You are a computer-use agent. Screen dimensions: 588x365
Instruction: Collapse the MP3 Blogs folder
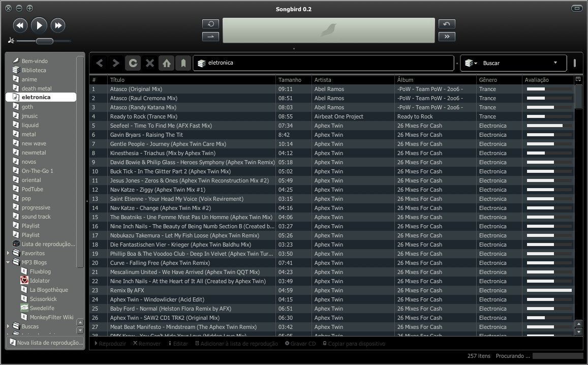tap(8, 262)
